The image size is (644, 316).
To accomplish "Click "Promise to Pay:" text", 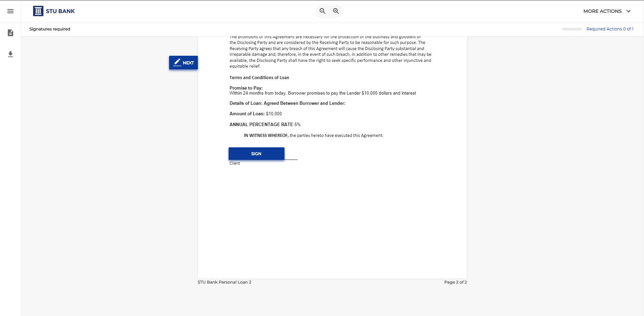I will pyautogui.click(x=246, y=88).
